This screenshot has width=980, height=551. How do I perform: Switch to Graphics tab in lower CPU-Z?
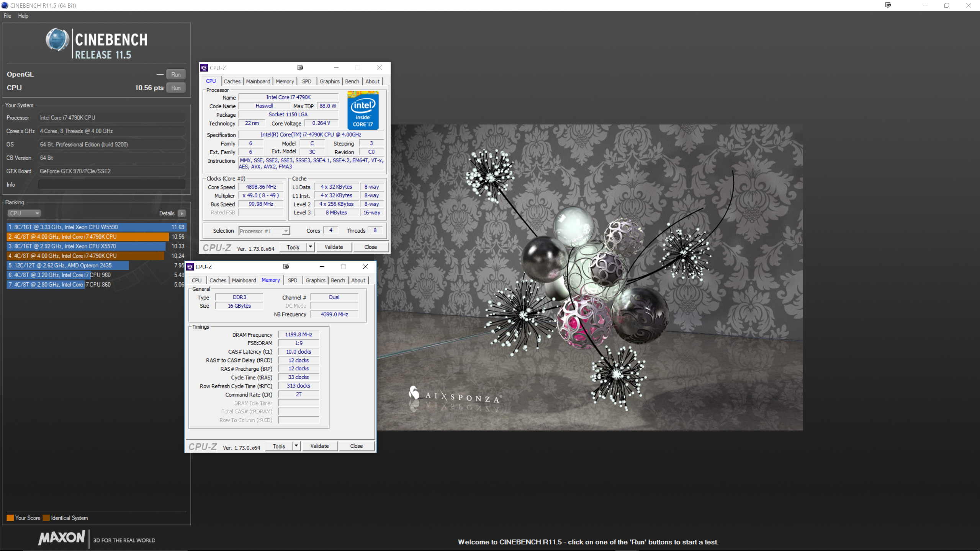316,280
